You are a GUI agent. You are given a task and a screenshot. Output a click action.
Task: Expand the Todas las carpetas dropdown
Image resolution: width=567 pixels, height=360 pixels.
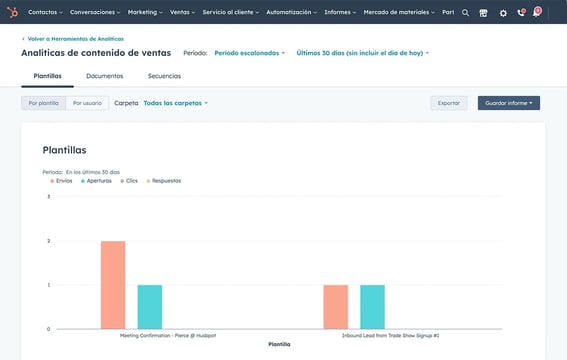[176, 103]
